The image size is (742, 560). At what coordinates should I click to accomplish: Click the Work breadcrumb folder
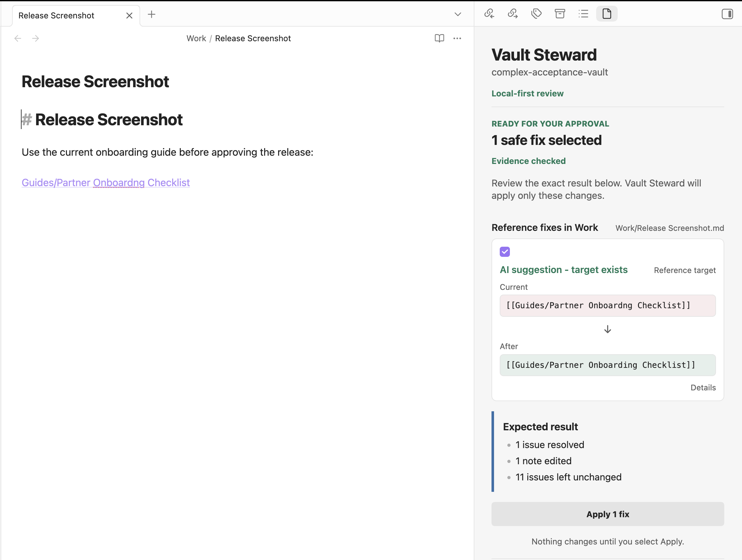tap(196, 38)
